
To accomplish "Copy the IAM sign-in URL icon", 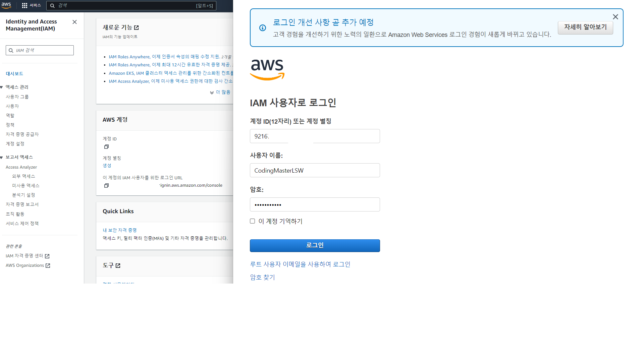I will [x=106, y=186].
